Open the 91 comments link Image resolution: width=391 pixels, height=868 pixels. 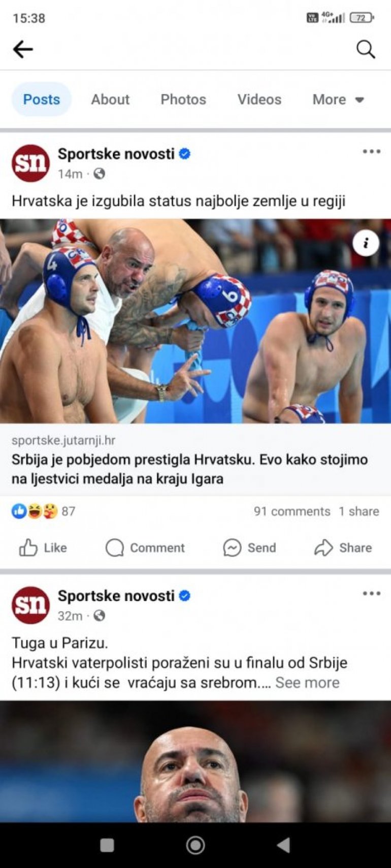[x=292, y=511]
